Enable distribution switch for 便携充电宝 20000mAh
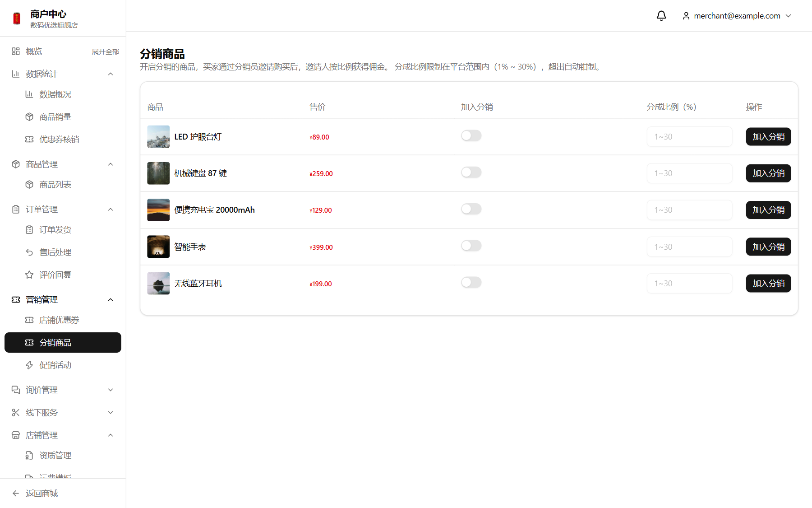 [x=471, y=209]
